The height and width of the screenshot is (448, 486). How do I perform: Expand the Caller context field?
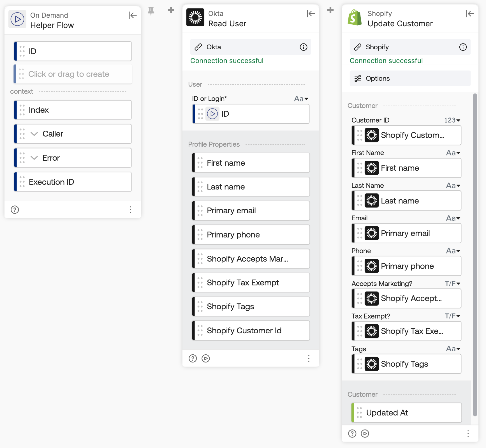pos(34,134)
